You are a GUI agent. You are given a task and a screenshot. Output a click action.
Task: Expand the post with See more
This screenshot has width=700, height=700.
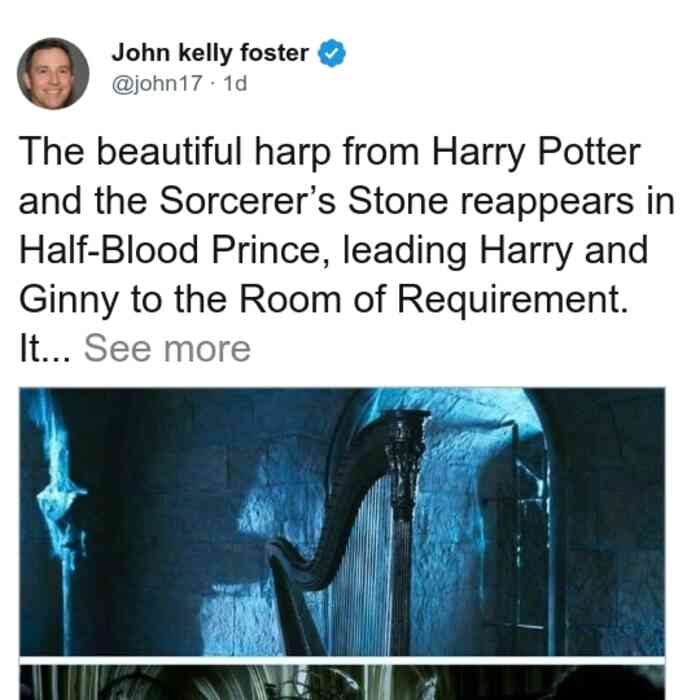click(167, 349)
